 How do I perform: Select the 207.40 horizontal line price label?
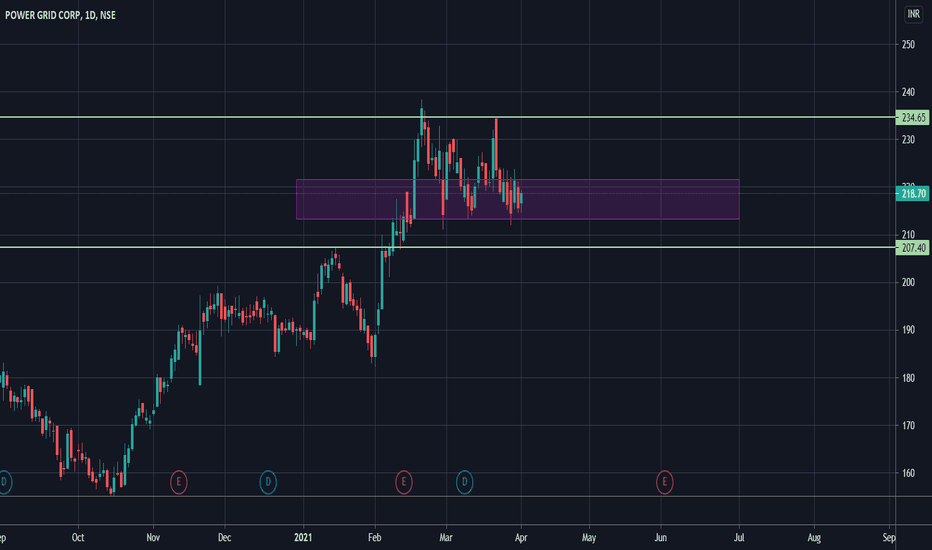click(912, 247)
